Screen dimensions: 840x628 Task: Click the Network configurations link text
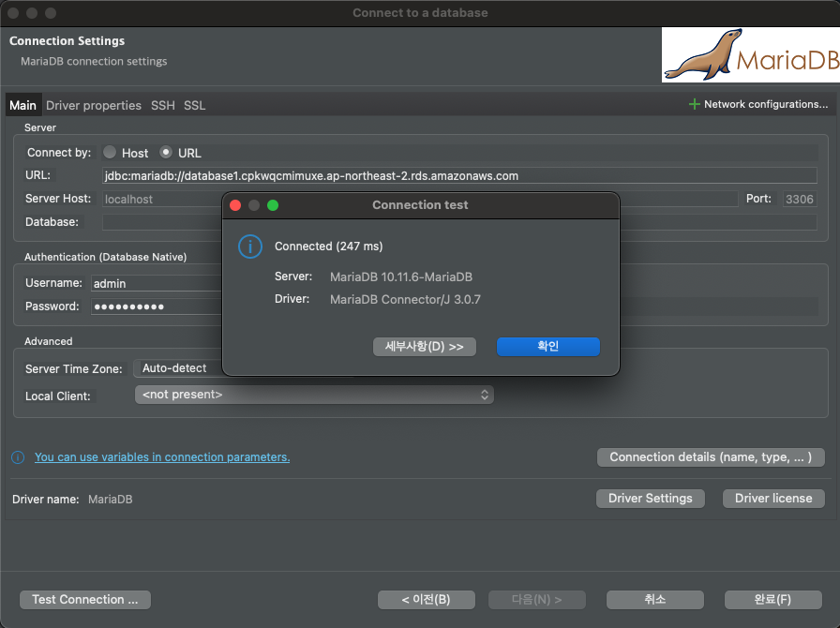point(766,104)
